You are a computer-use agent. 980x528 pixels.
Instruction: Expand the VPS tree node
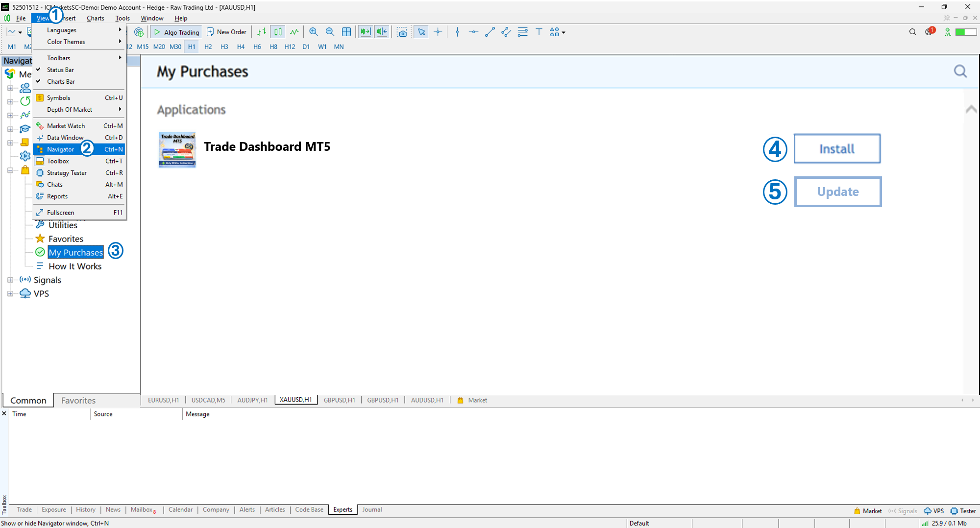[10, 294]
